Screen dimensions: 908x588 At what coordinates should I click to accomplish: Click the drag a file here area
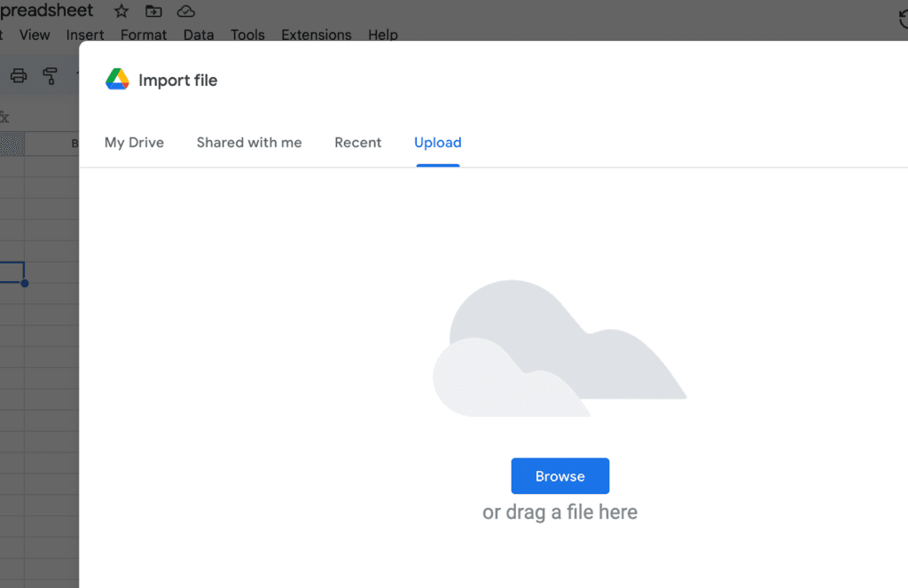point(560,512)
